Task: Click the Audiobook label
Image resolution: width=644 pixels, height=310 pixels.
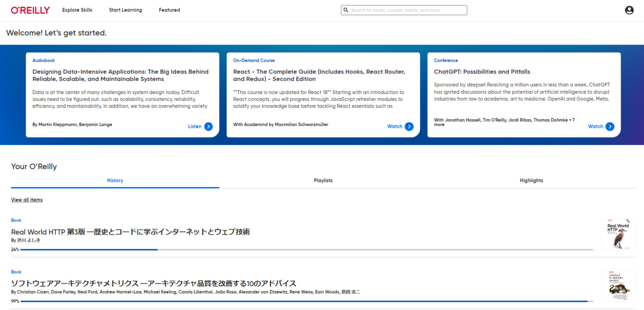Action: coord(43,61)
